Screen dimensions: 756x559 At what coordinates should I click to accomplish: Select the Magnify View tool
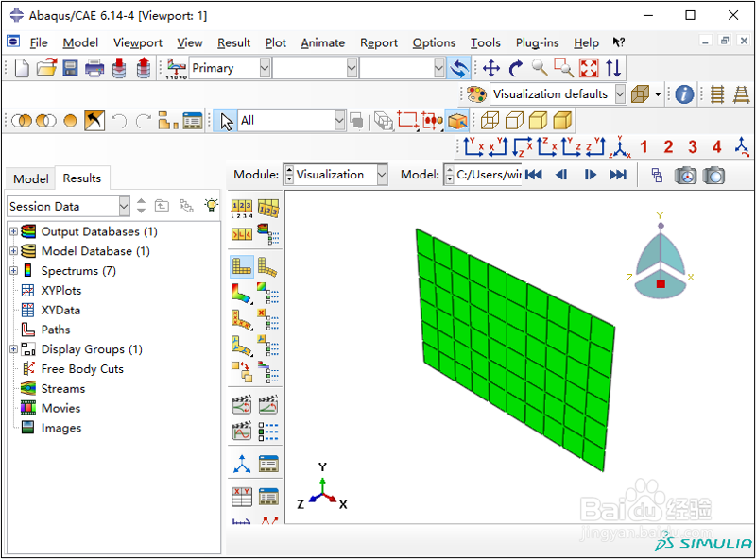(x=540, y=68)
